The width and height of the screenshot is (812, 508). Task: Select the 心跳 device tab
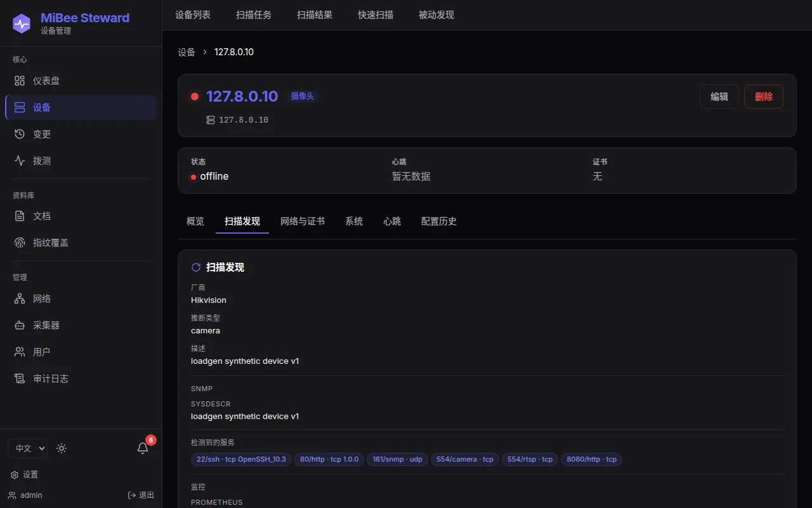[392, 221]
